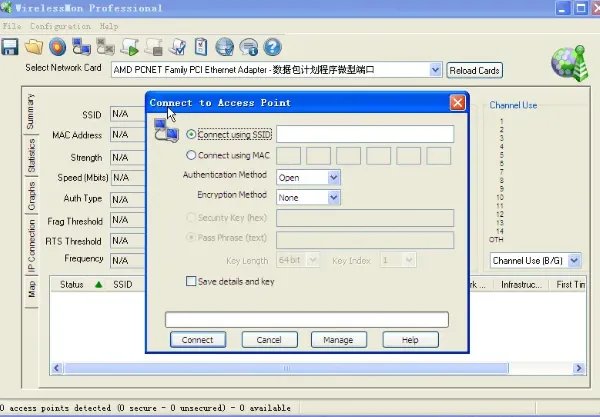Image resolution: width=600 pixels, height=417 pixels.
Task: Switch to the Statistics side tab
Action: point(31,155)
